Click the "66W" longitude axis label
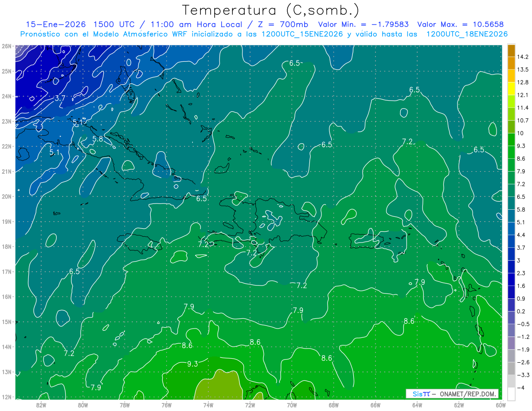 pyautogui.click(x=376, y=405)
